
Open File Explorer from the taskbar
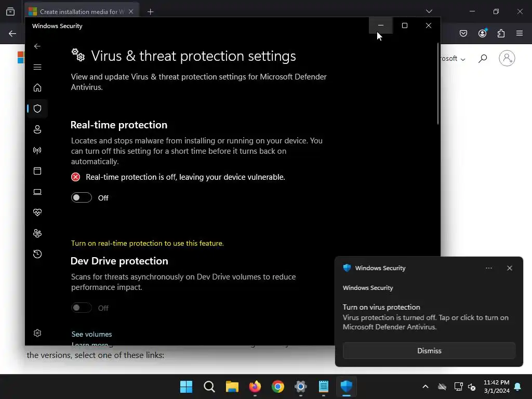232,387
